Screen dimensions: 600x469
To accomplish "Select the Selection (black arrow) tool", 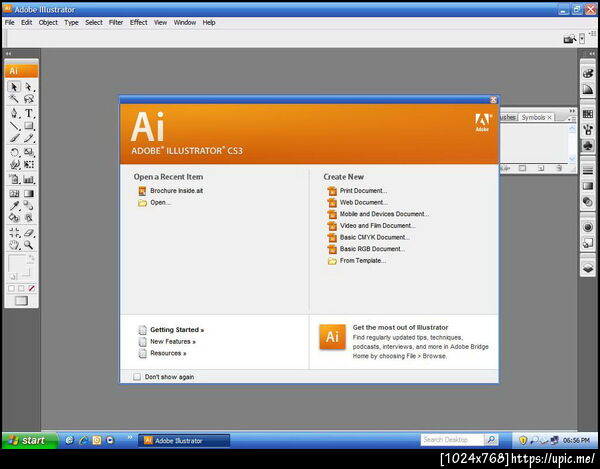I will click(14, 87).
